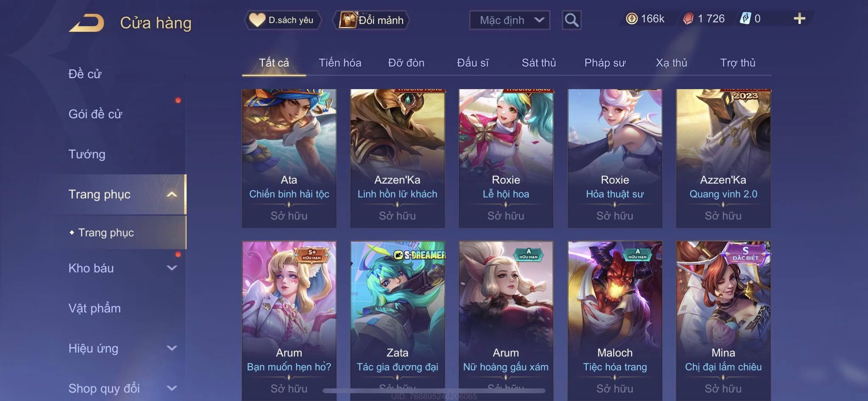Click the back arrow icon beside Cửa hàng

(87, 22)
